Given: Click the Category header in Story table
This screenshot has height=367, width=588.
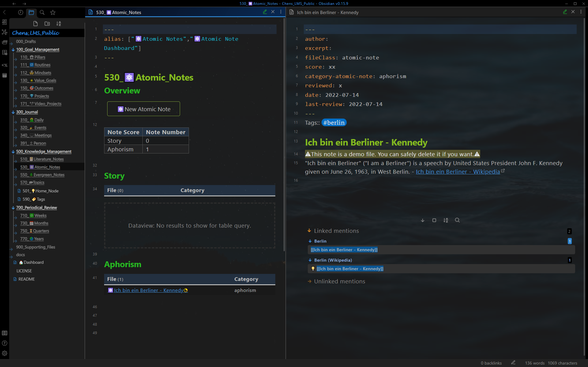Looking at the screenshot, I should tap(192, 190).
